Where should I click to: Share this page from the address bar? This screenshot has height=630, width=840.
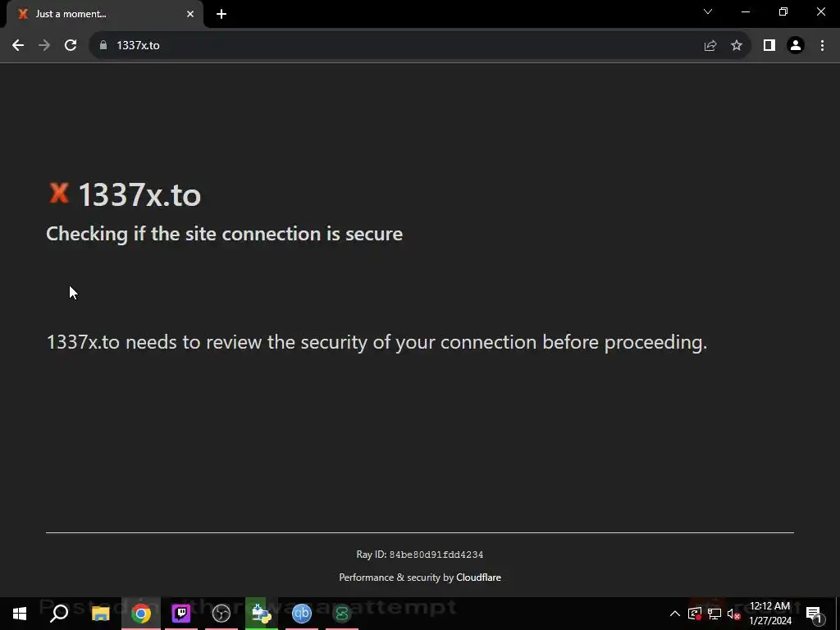pos(710,46)
